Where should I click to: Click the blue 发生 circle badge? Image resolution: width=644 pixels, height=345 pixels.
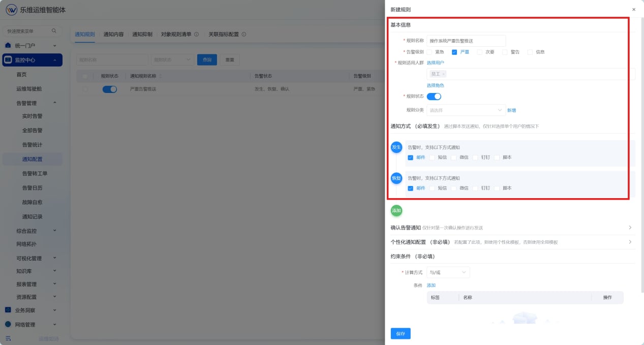pos(396,147)
